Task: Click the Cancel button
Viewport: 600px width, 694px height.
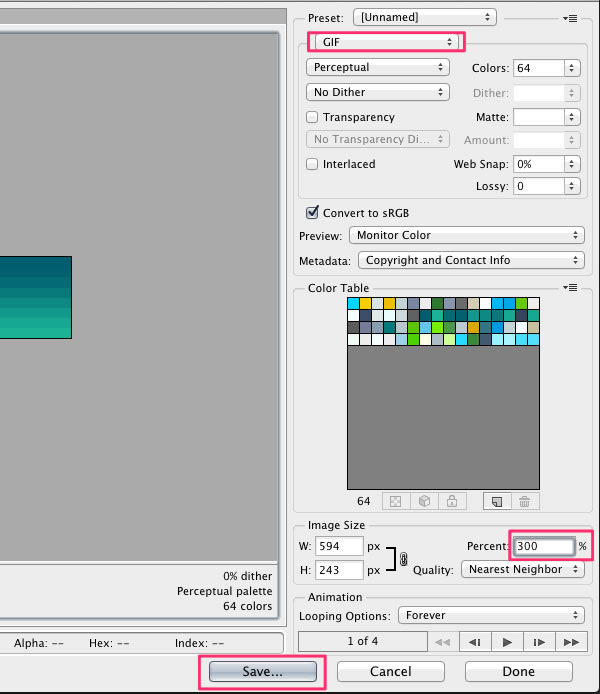Action: [391, 671]
